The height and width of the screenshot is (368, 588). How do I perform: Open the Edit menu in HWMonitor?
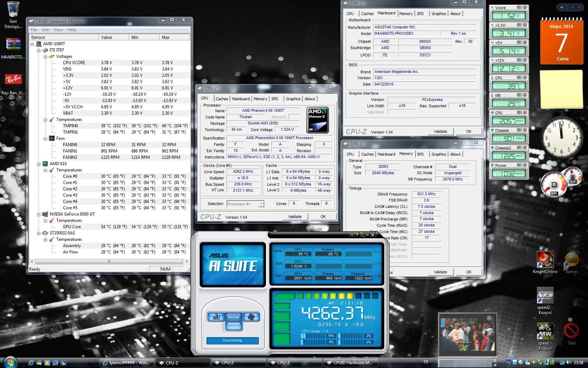coord(45,30)
